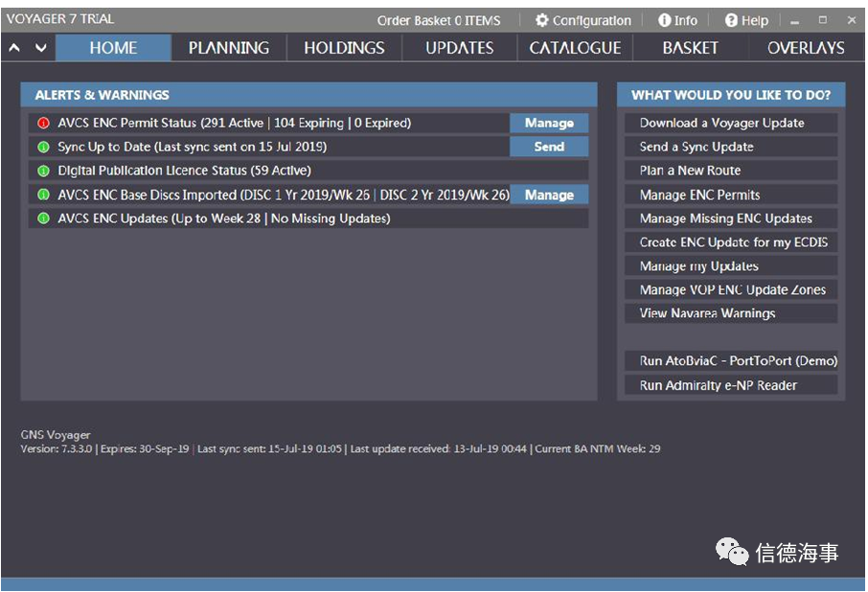Click Sync Up to Date alert text

pos(192,147)
